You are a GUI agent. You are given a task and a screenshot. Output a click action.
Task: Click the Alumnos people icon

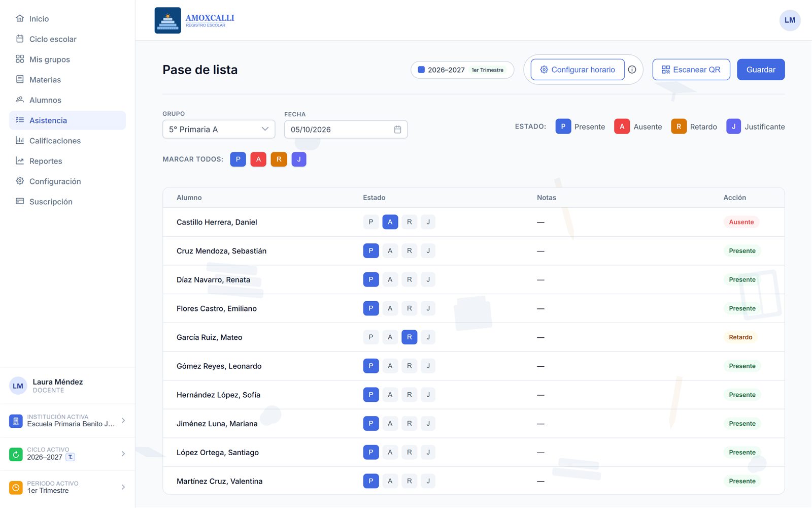click(20, 100)
